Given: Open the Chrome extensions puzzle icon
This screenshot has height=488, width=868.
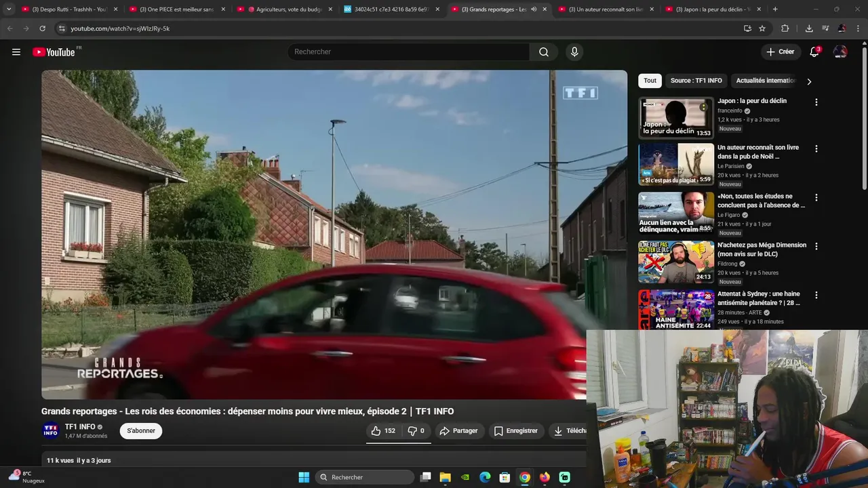Looking at the screenshot, I should click(x=785, y=28).
